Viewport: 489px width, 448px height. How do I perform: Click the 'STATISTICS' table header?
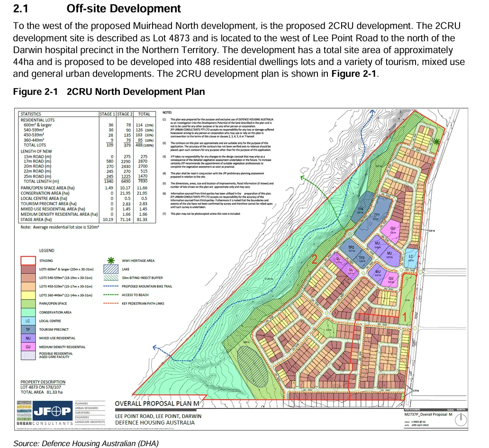coord(31,114)
